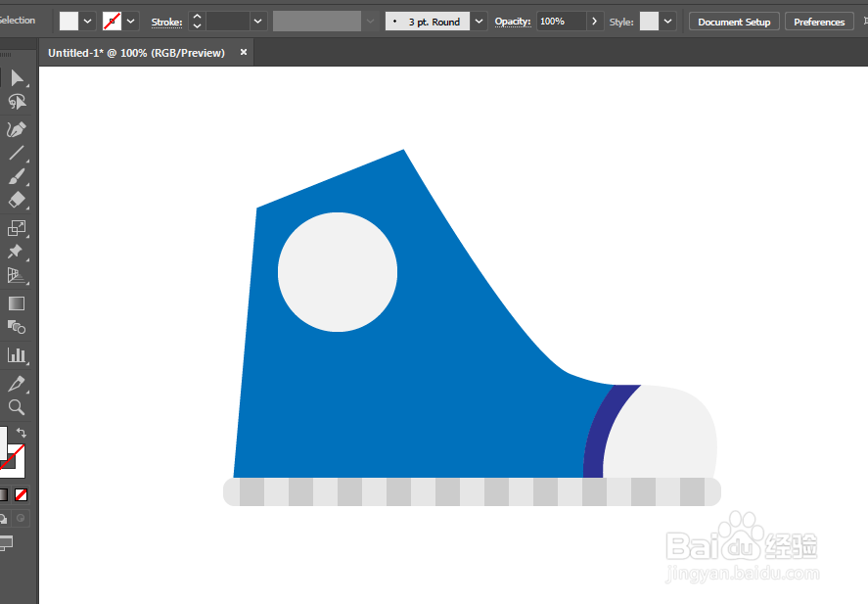Select the Column Graph tool
The image size is (868, 604).
(17, 355)
